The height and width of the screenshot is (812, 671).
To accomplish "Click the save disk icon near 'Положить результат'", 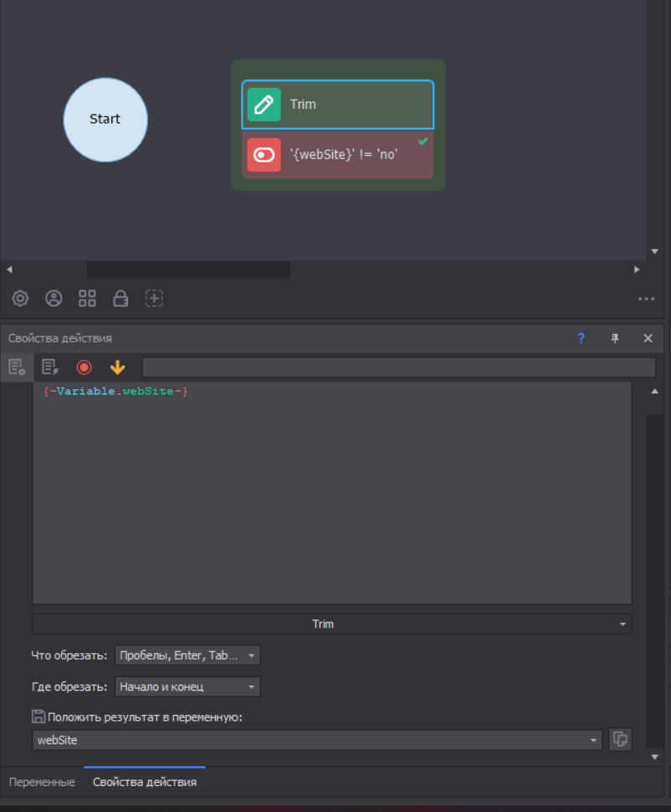I will (x=38, y=717).
